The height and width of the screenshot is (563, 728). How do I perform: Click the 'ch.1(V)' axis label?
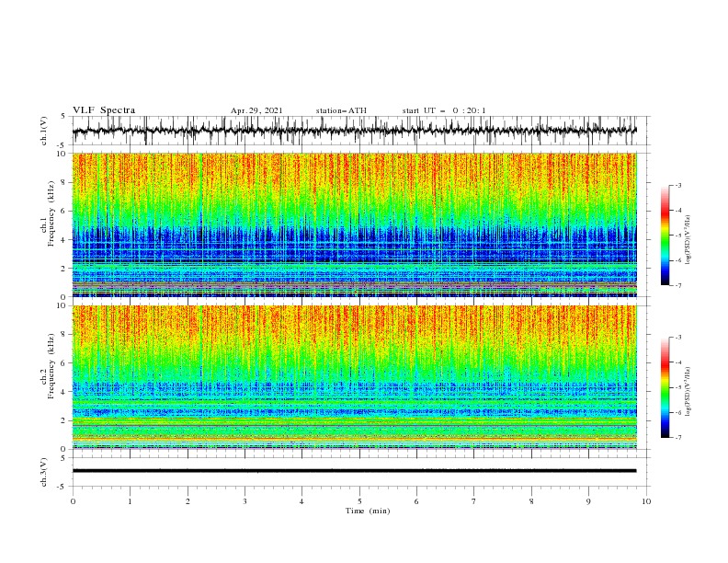(44, 131)
